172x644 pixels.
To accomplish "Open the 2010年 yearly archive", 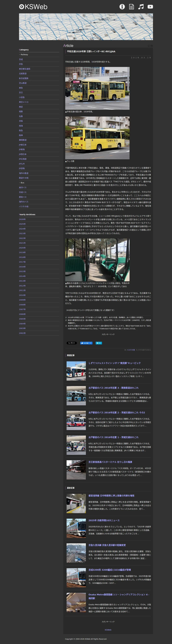I will [x=22, y=295].
